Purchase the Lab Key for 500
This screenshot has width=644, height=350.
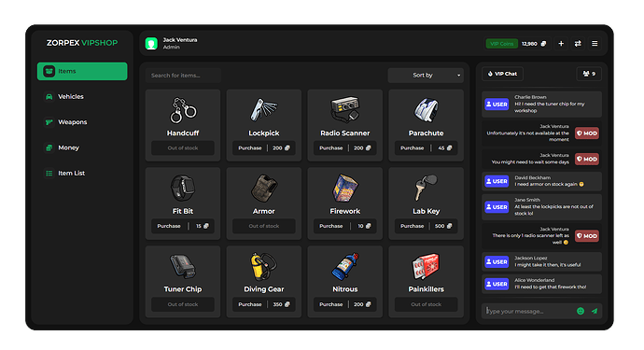(426, 226)
